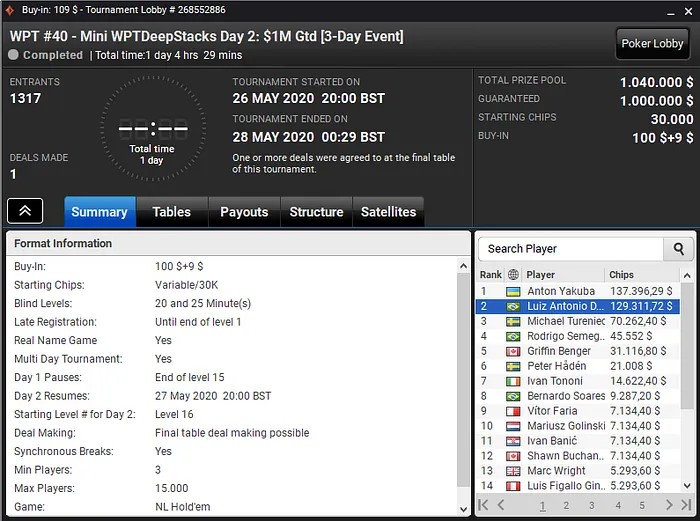Click the Late Registration value text

tap(198, 322)
